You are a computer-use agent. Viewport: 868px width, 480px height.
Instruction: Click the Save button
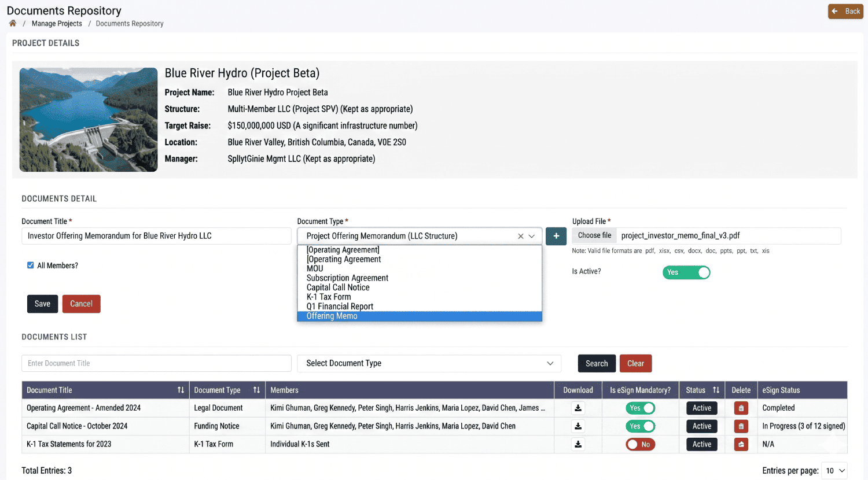coord(42,304)
